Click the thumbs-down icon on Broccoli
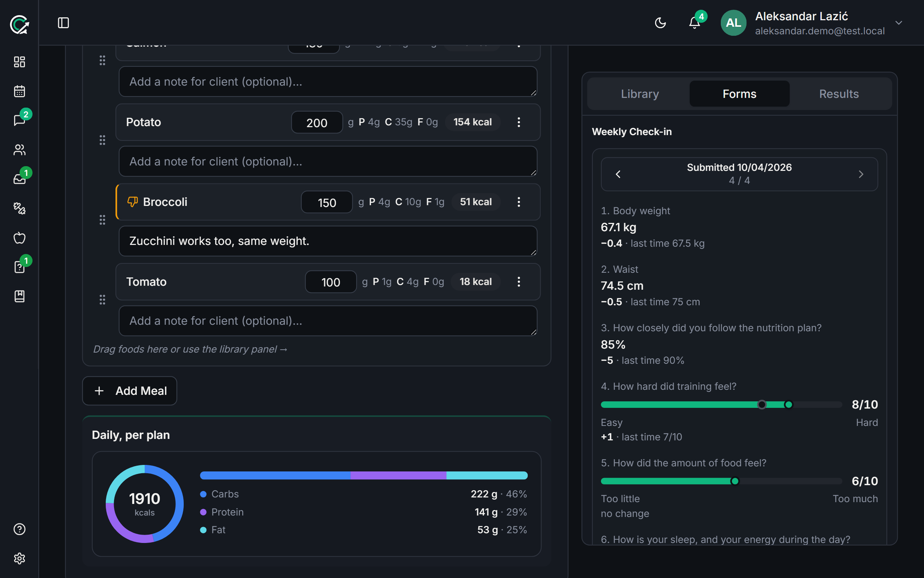The height and width of the screenshot is (578, 924). coord(132,202)
